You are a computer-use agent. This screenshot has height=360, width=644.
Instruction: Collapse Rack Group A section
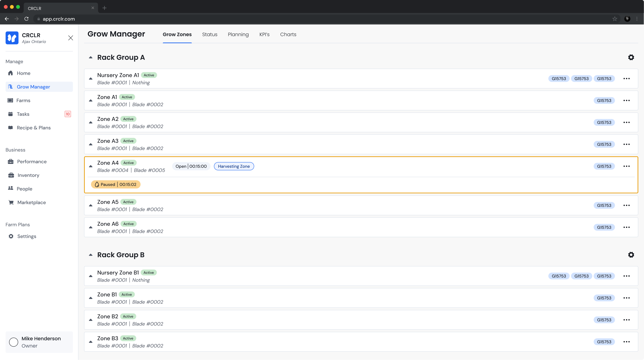point(91,58)
